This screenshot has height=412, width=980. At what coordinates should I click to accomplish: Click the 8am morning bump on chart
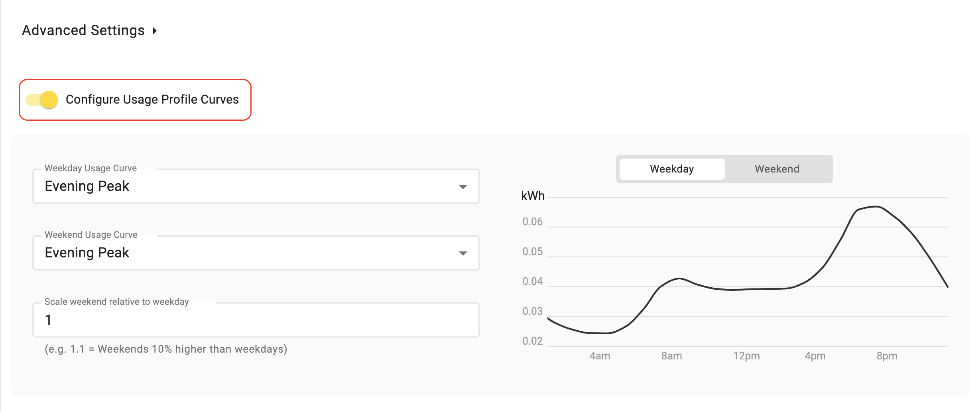679,279
